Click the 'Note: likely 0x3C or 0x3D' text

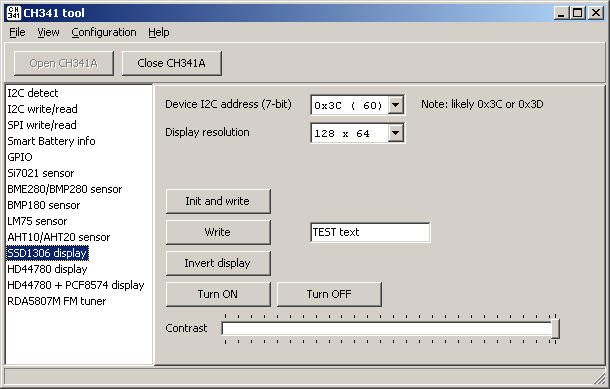[x=482, y=104]
